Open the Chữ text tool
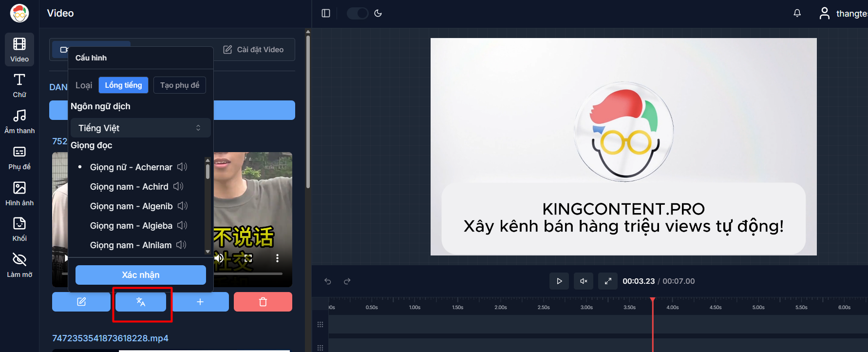868x352 pixels. click(19, 85)
